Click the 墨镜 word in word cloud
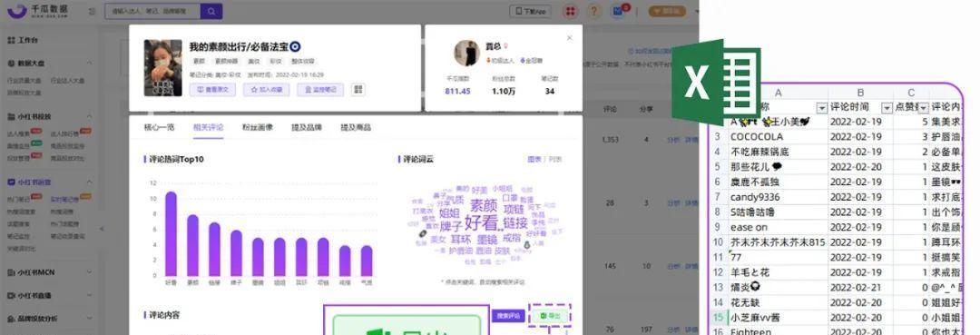This screenshot has width=980, height=335. 487,240
